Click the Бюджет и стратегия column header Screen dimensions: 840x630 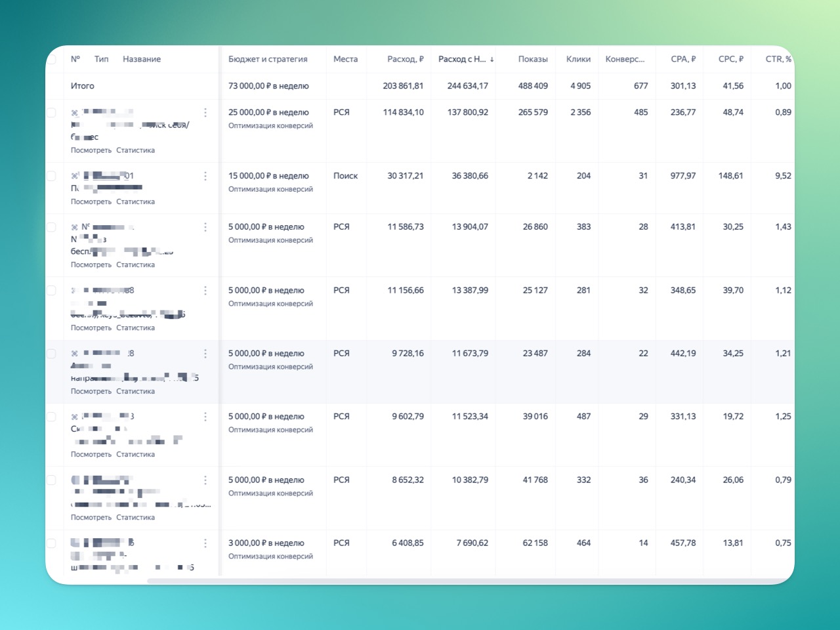268,59
